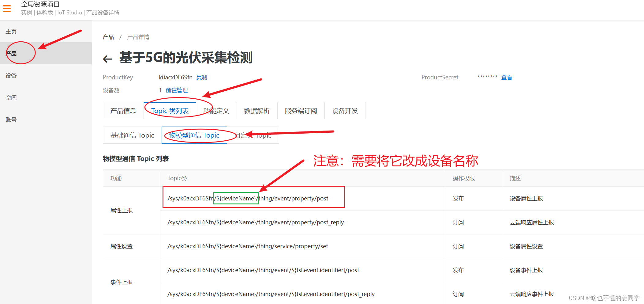
Task: Switch to the 产品信息 tab
Action: click(x=123, y=111)
